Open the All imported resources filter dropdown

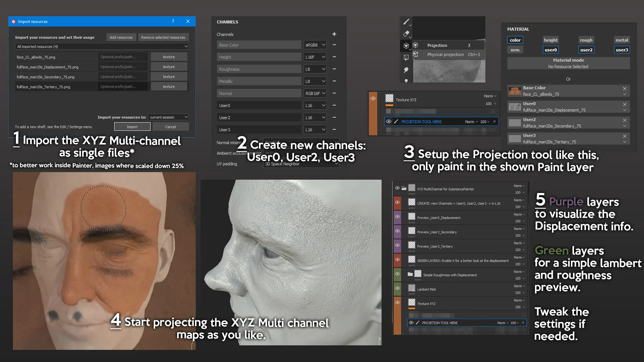101,46
